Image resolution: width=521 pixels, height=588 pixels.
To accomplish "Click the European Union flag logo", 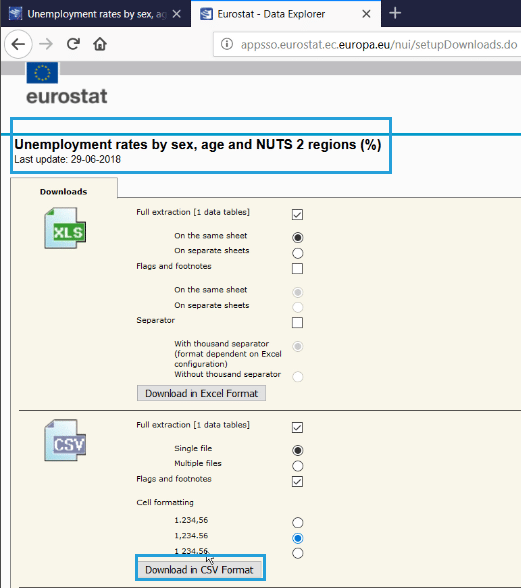I will 42,73.
